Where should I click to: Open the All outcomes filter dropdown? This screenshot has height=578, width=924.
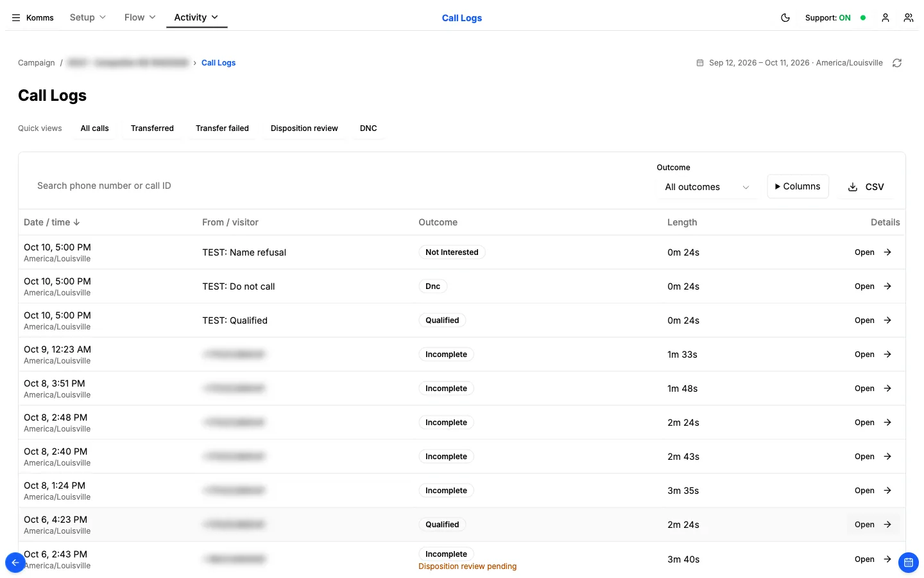[707, 187]
